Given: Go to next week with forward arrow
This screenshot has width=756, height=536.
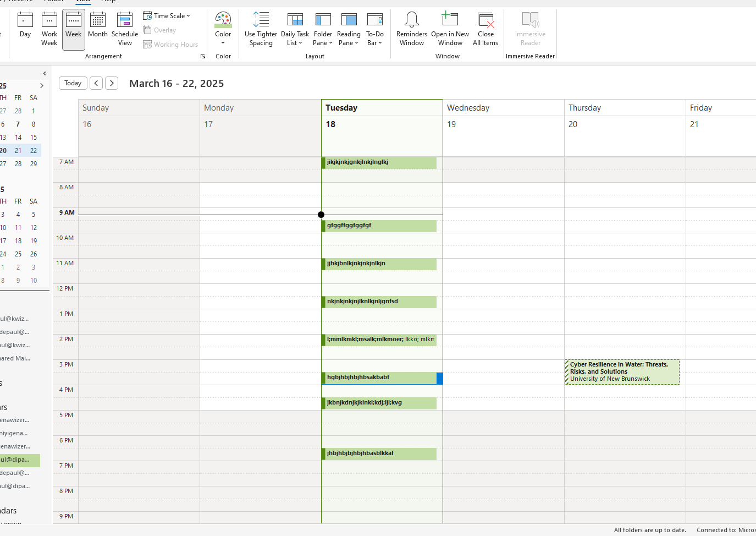Looking at the screenshot, I should [x=112, y=83].
